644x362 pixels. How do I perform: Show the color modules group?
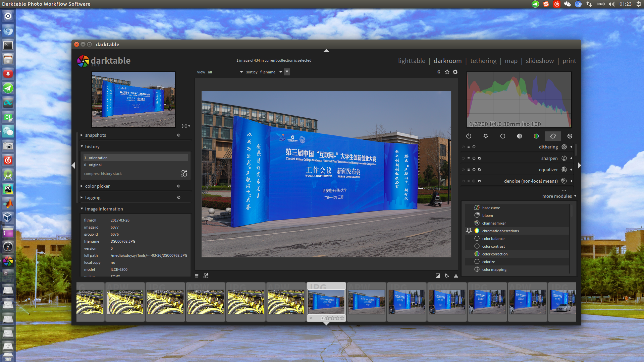click(536, 136)
